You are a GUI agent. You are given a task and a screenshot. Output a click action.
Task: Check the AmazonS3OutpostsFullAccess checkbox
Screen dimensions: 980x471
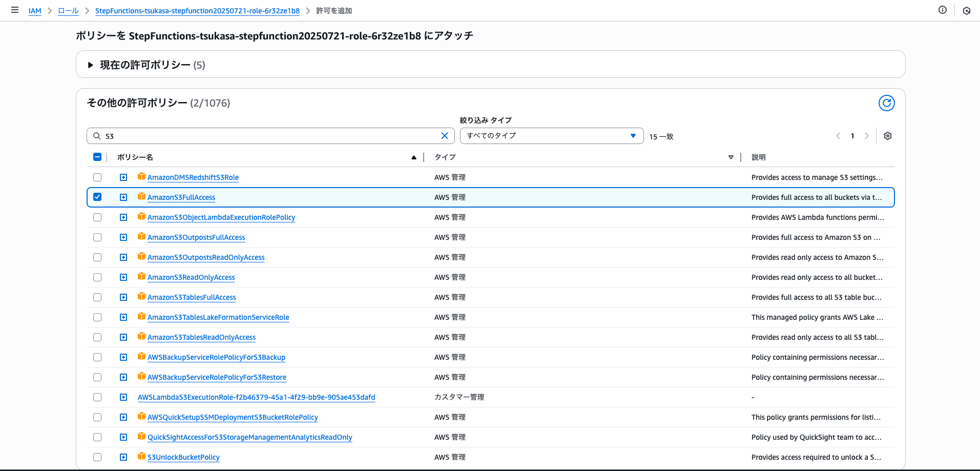tap(97, 237)
